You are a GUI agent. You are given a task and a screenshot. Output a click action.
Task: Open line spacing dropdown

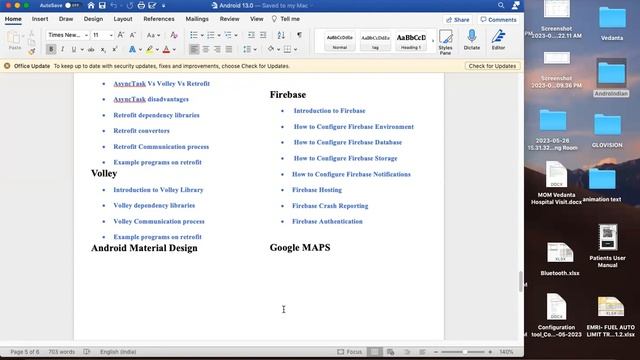click(250, 49)
